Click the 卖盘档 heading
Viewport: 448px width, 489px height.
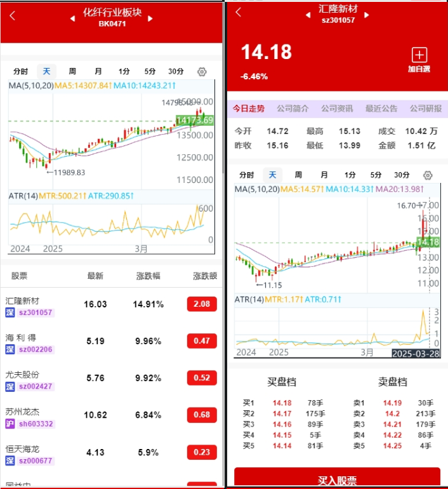[393, 382]
